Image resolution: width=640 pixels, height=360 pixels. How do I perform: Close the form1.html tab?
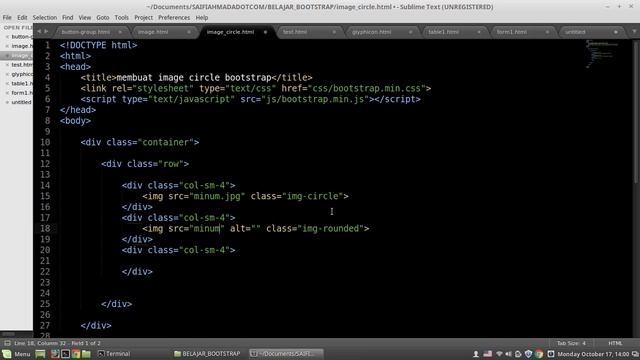[x=547, y=32]
